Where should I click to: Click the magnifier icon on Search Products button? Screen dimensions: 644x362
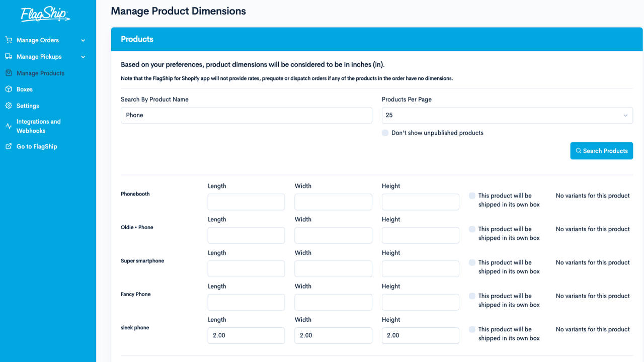579,150
